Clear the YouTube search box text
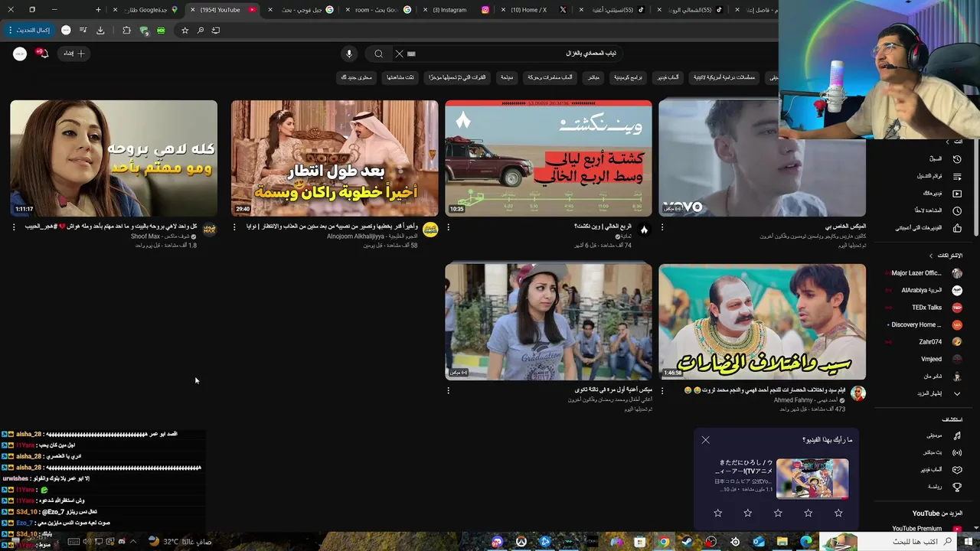 [399, 54]
